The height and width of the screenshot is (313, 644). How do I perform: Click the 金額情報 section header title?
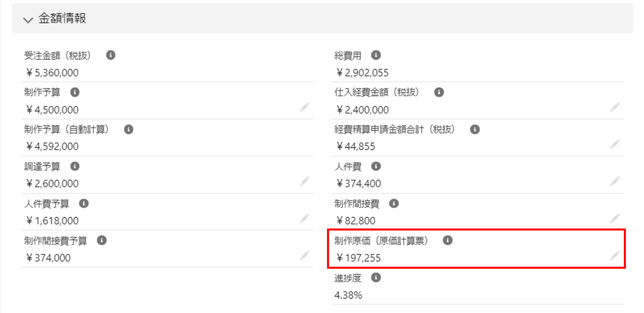click(62, 18)
